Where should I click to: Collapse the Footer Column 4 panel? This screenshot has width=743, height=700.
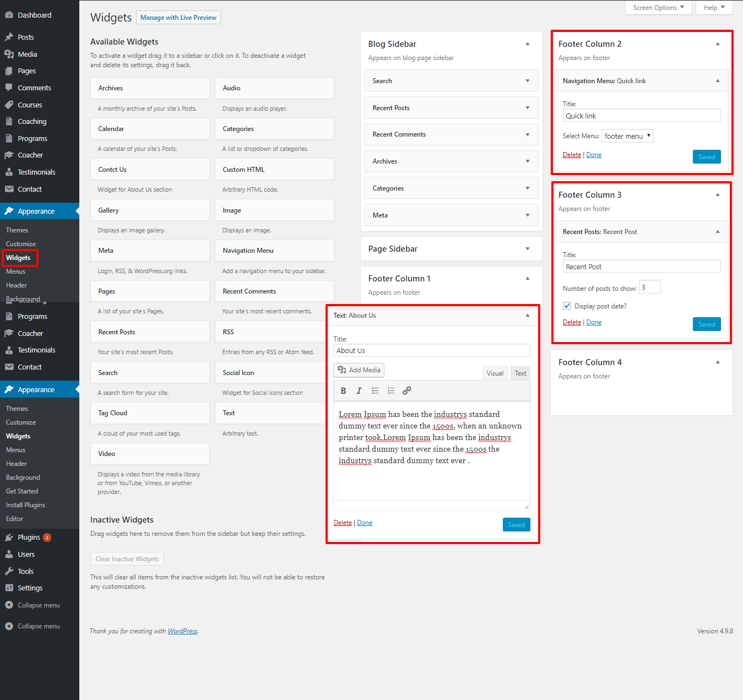717,362
